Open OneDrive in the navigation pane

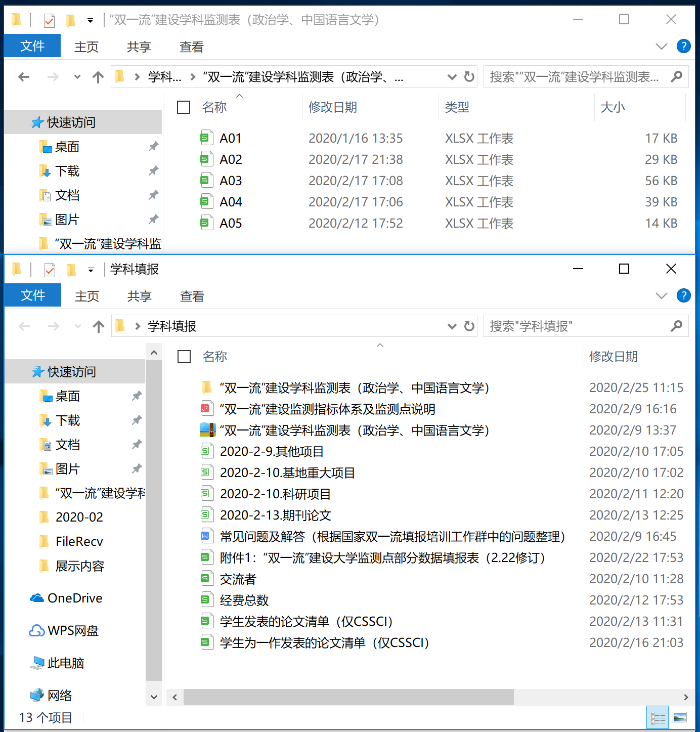click(74, 598)
